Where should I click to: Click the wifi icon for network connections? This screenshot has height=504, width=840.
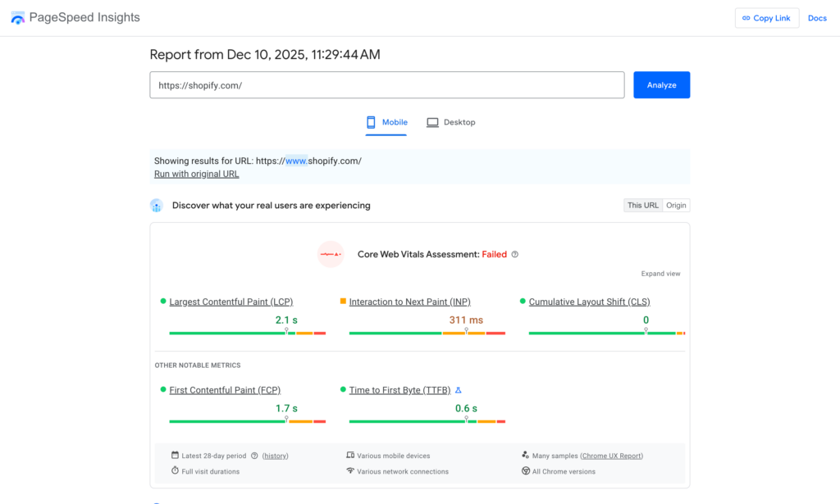350,471
